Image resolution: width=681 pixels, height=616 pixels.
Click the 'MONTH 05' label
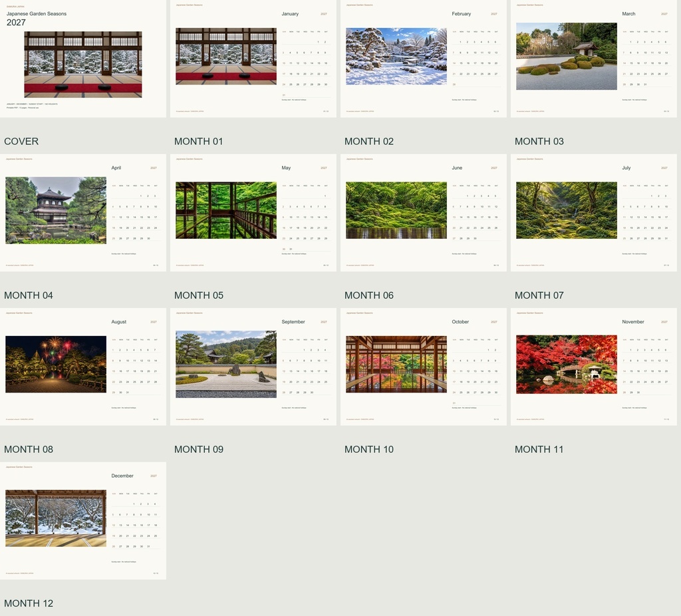click(x=198, y=295)
